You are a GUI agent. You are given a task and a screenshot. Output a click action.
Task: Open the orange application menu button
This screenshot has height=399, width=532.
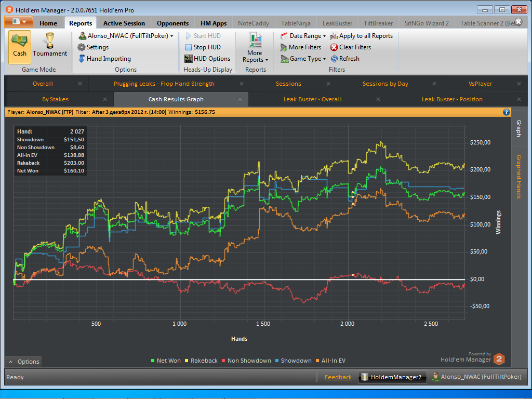coord(19,22)
